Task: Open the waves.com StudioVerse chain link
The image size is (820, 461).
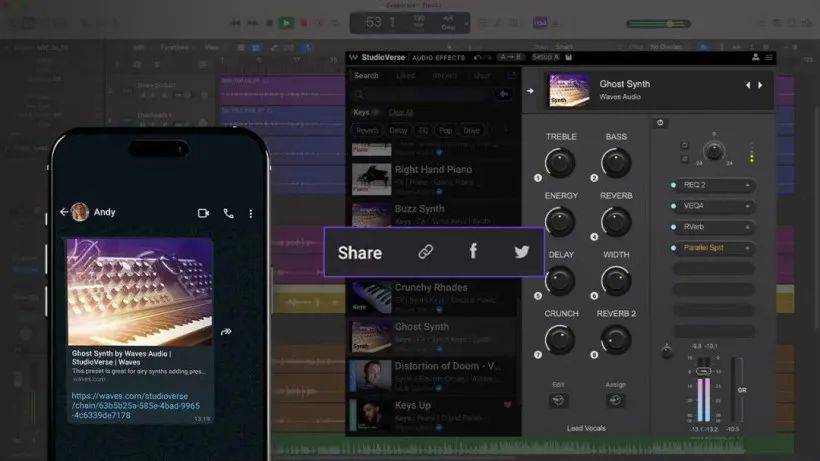Action: pyautogui.click(x=135, y=406)
